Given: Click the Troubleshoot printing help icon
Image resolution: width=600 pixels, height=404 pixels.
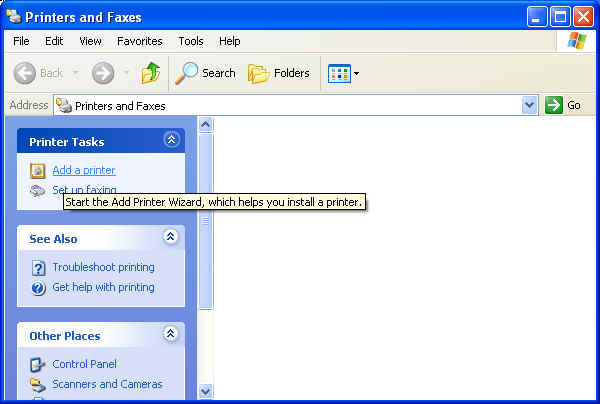Looking at the screenshot, I should (x=38, y=267).
